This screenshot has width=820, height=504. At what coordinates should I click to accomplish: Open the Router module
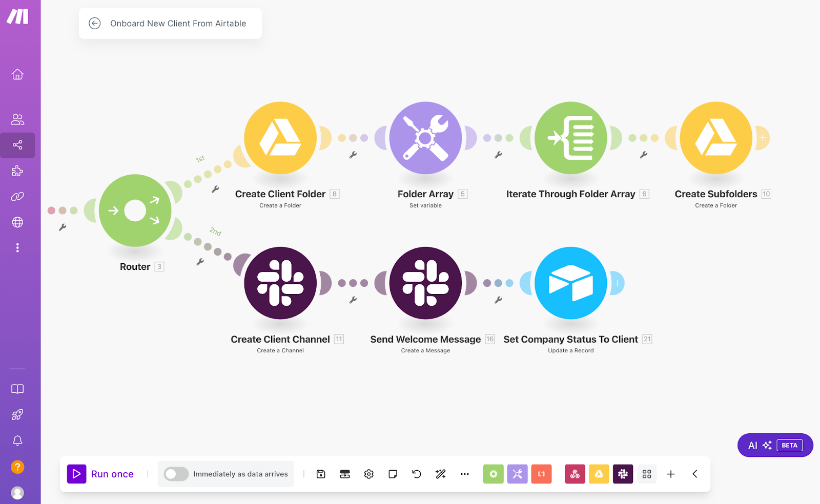click(x=135, y=211)
